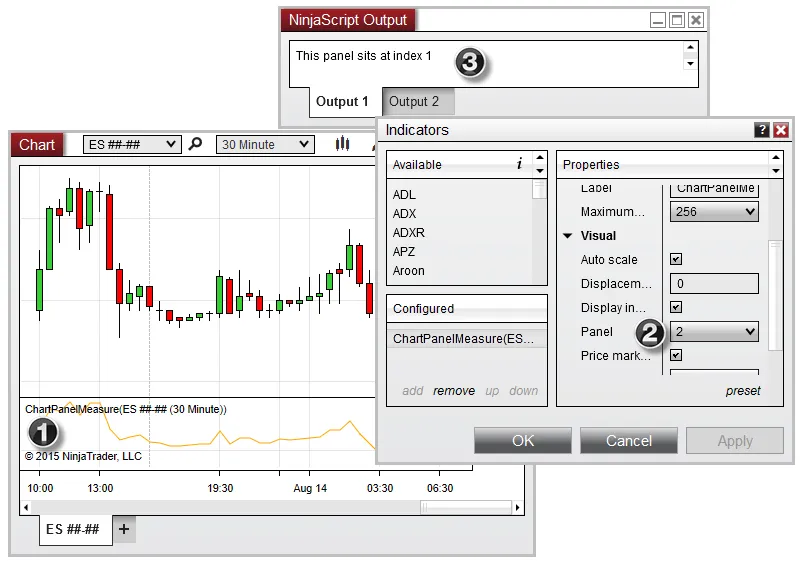Image resolution: width=804 pixels, height=565 pixels.
Task: Click the OK button
Action: [522, 440]
